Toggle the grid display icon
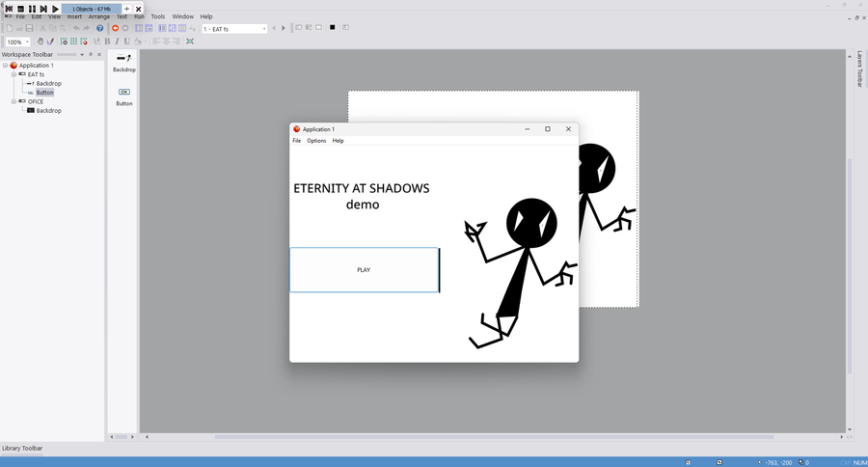 coord(73,41)
